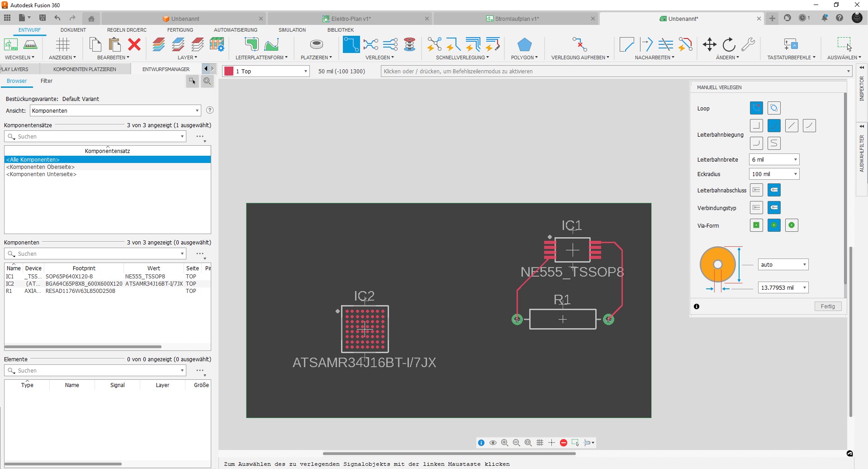The height and width of the screenshot is (469, 868).
Task: Click the red stop icon in bottom toolbar
Action: pyautogui.click(x=564, y=443)
